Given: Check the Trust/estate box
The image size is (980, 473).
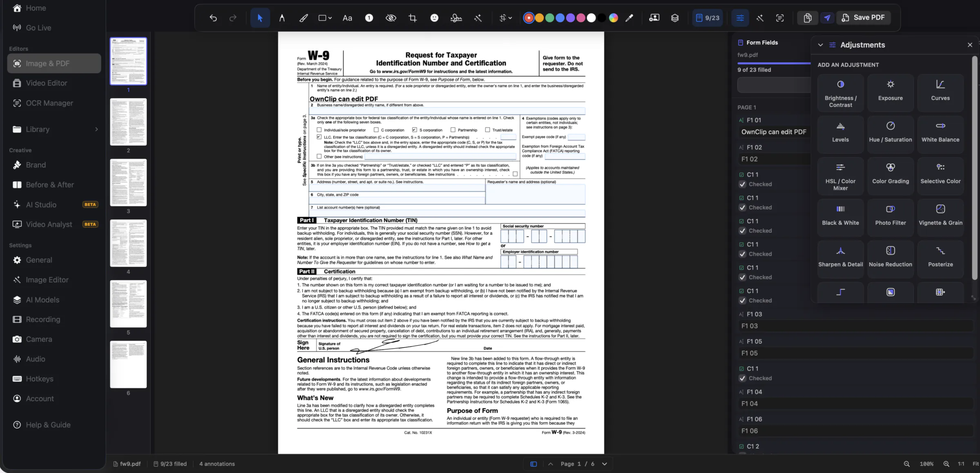Looking at the screenshot, I should tap(487, 130).
